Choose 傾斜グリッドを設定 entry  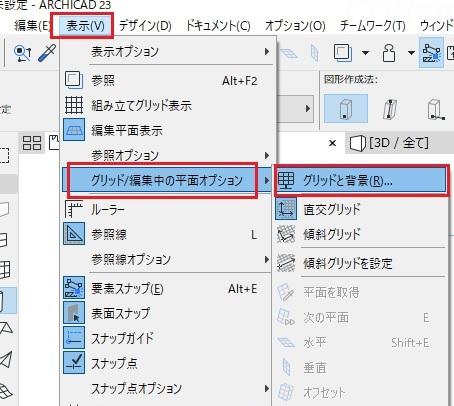pyautogui.click(x=361, y=263)
